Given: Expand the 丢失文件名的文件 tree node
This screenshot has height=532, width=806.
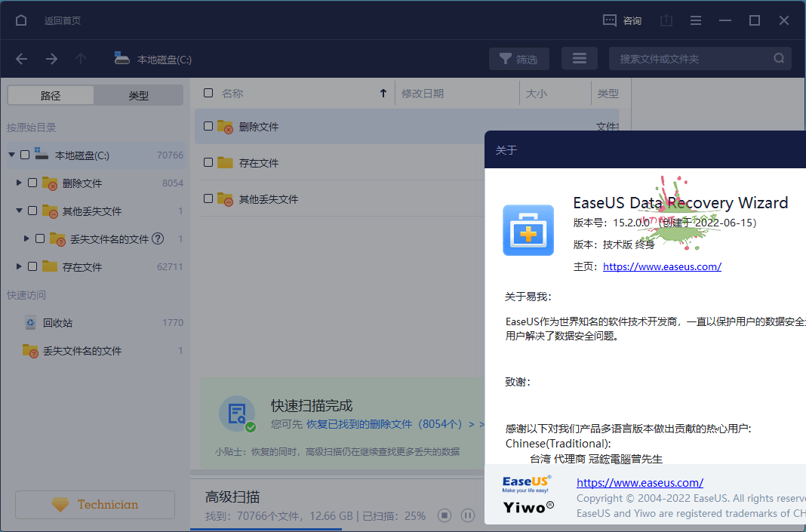Looking at the screenshot, I should pos(27,238).
